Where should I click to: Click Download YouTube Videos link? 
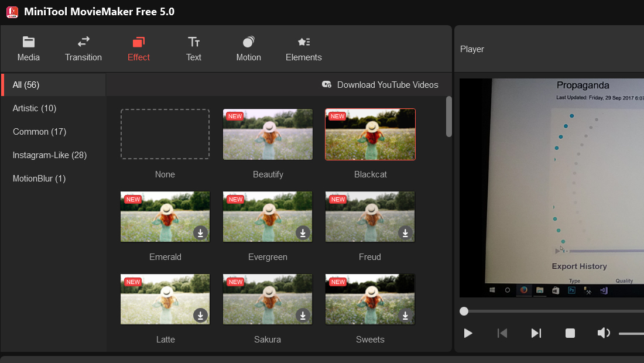click(x=380, y=84)
